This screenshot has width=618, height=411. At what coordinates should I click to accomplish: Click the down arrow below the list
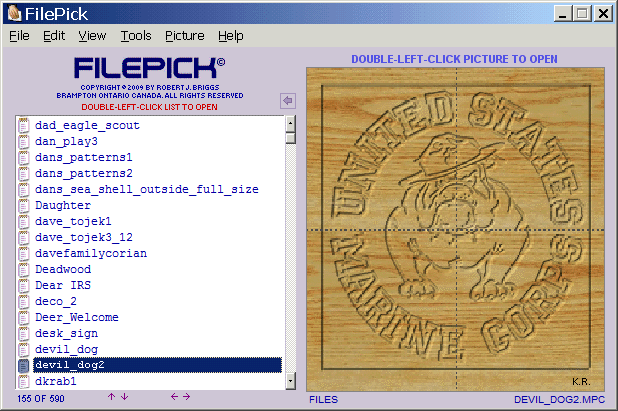tap(125, 396)
